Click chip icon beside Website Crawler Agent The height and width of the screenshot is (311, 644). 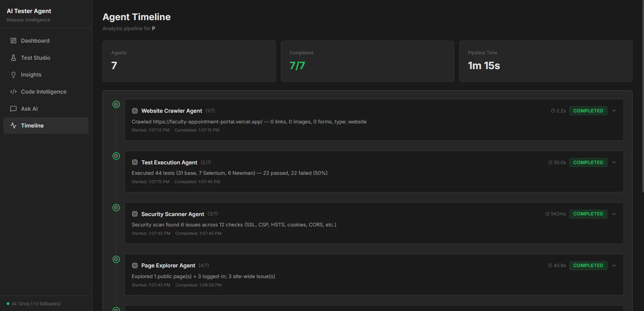[x=135, y=111]
